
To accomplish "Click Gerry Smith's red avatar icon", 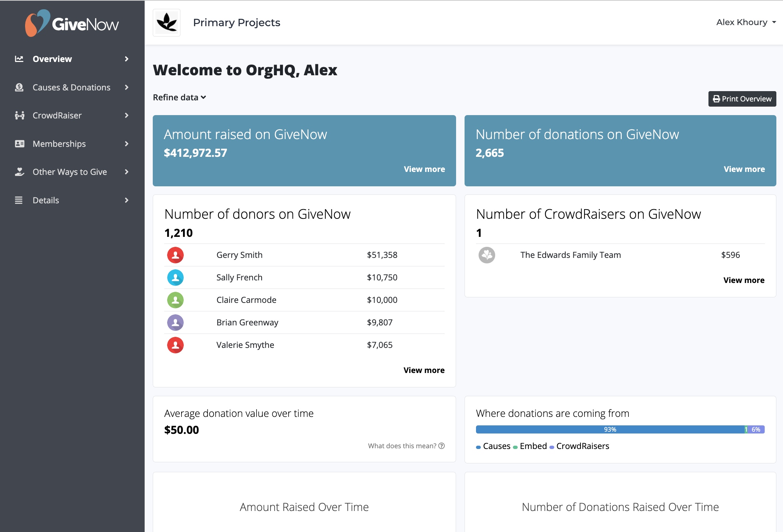I will click(175, 255).
